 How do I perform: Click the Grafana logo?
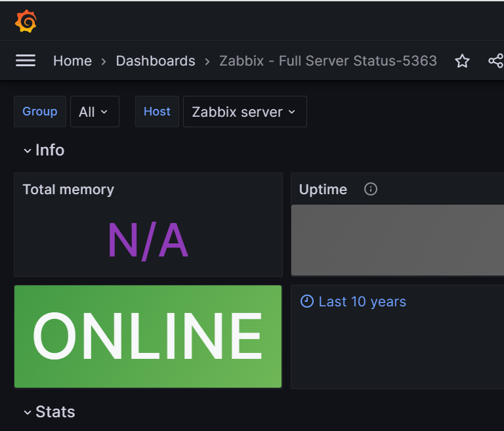26,21
